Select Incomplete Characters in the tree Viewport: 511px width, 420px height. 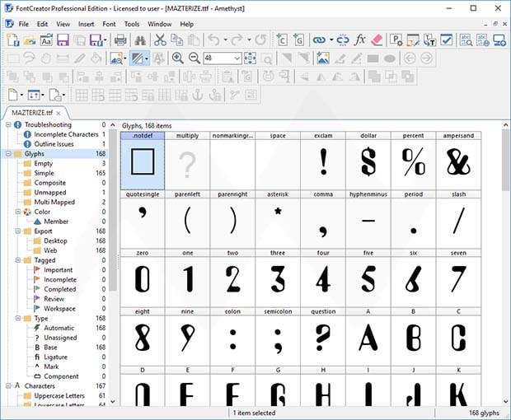pos(66,134)
